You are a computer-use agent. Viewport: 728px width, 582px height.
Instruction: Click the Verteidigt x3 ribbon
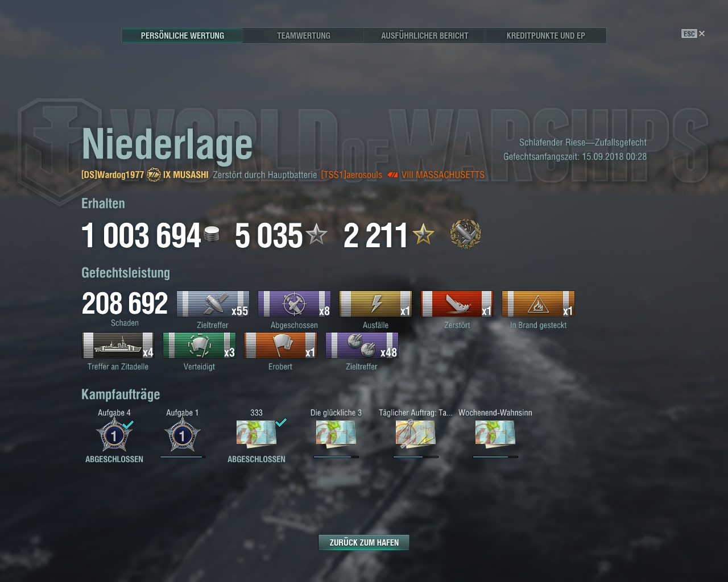click(199, 346)
